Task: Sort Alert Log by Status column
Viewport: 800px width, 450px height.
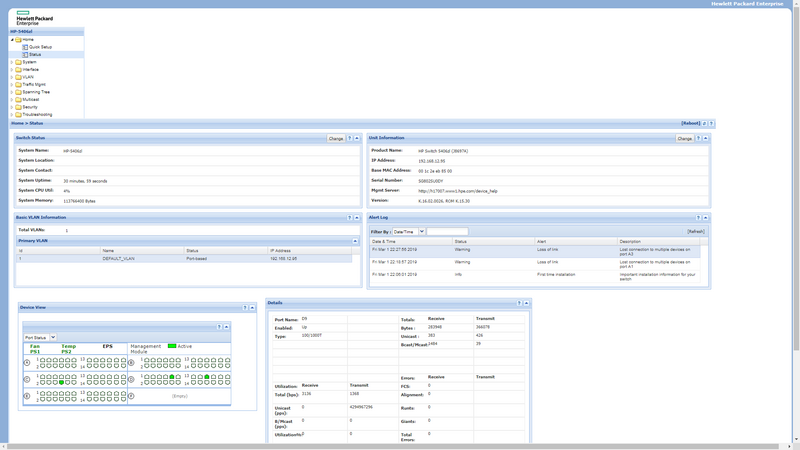Action: point(493,241)
